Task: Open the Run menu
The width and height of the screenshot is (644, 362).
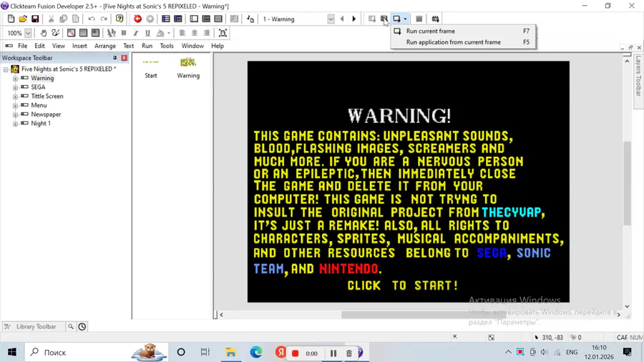Action: pyautogui.click(x=147, y=46)
